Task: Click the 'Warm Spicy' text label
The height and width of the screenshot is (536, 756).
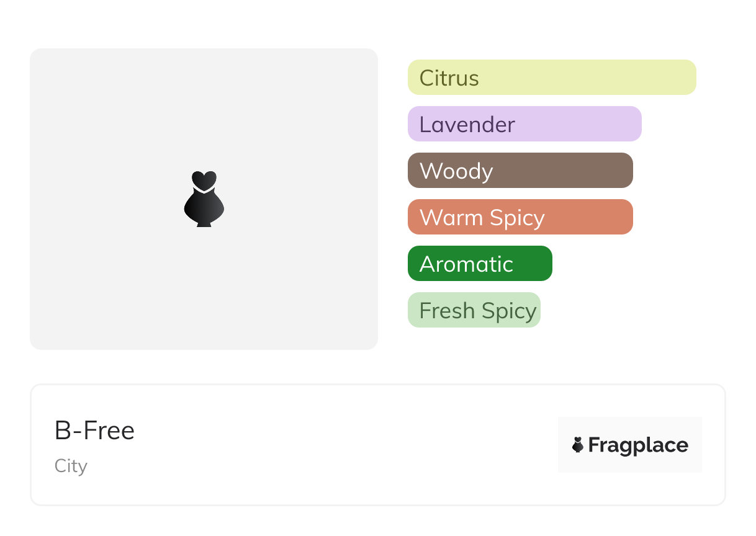Action: [482, 218]
